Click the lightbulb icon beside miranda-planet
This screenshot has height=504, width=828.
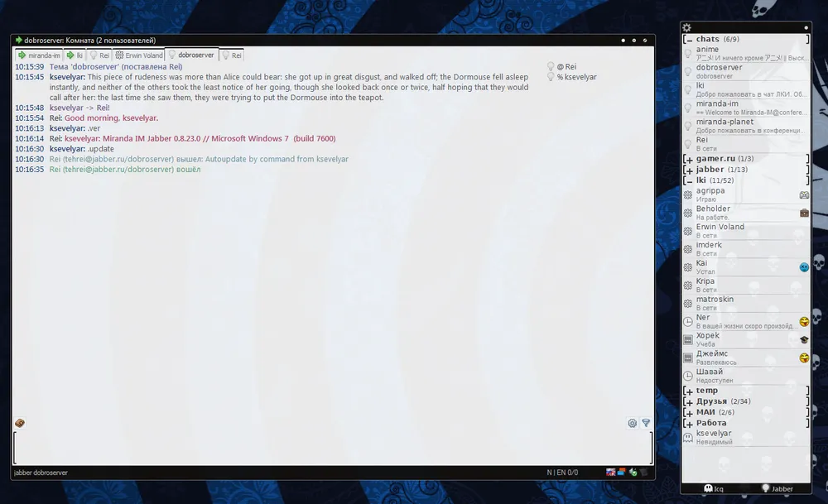[687, 126]
